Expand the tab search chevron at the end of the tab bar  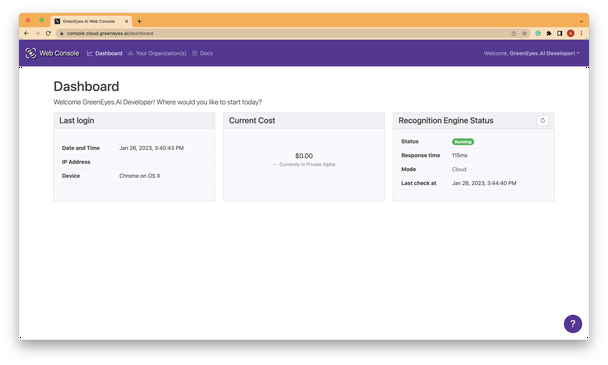[581, 21]
